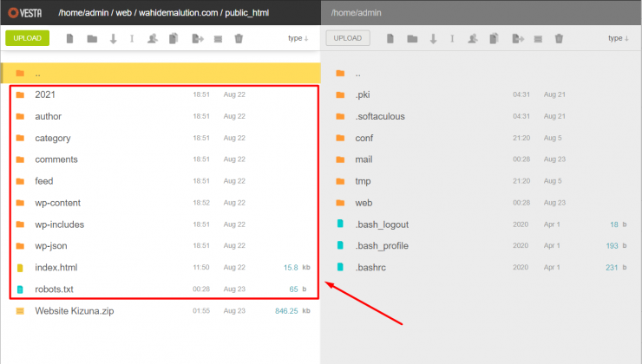Click download icon in left panel toolbar
642x364 pixels.
pyautogui.click(x=114, y=39)
